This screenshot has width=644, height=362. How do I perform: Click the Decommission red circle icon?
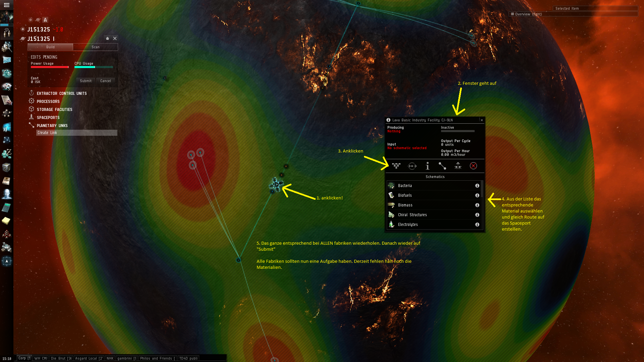pos(473,166)
